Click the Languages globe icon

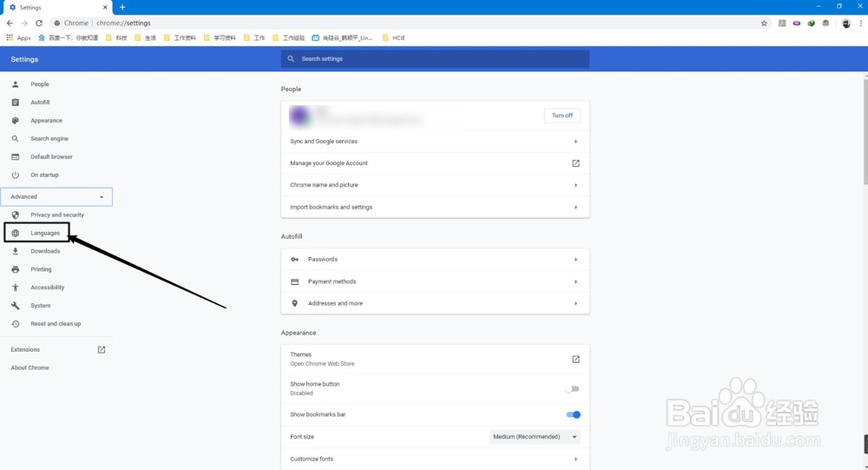coord(16,234)
